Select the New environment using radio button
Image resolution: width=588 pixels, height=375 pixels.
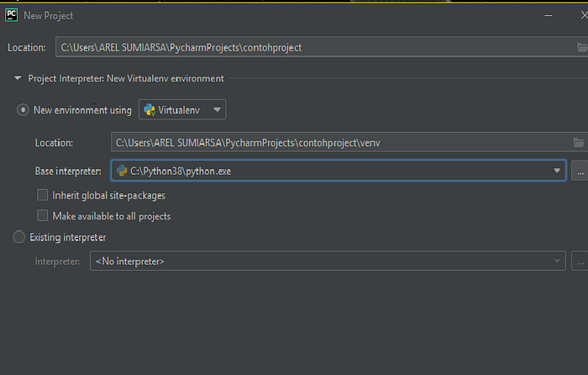(23, 110)
